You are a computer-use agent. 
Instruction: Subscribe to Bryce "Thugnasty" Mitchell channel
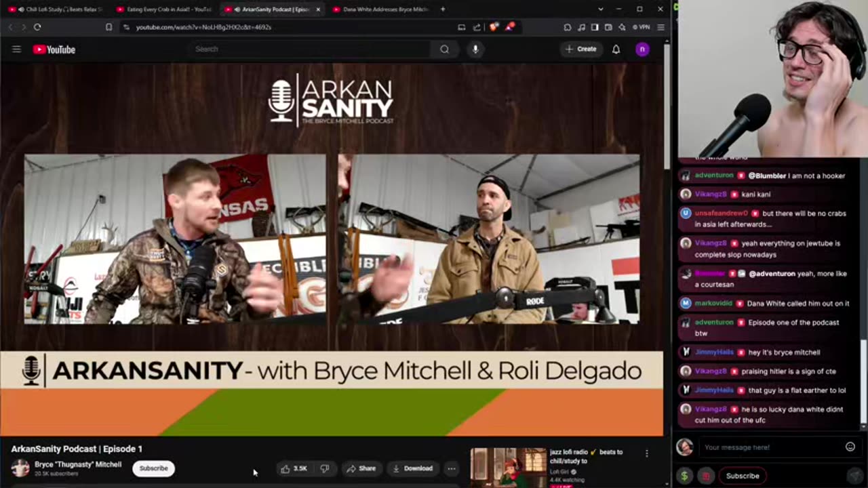coord(153,468)
